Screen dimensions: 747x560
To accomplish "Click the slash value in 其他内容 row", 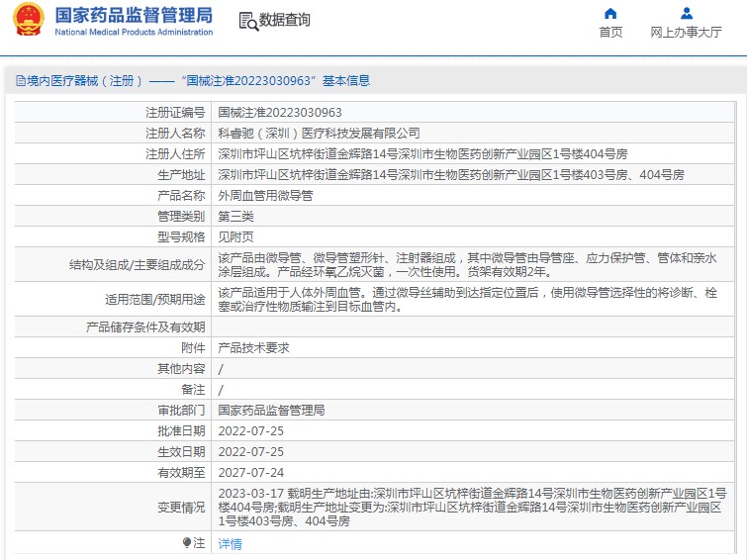I will point(221,369).
